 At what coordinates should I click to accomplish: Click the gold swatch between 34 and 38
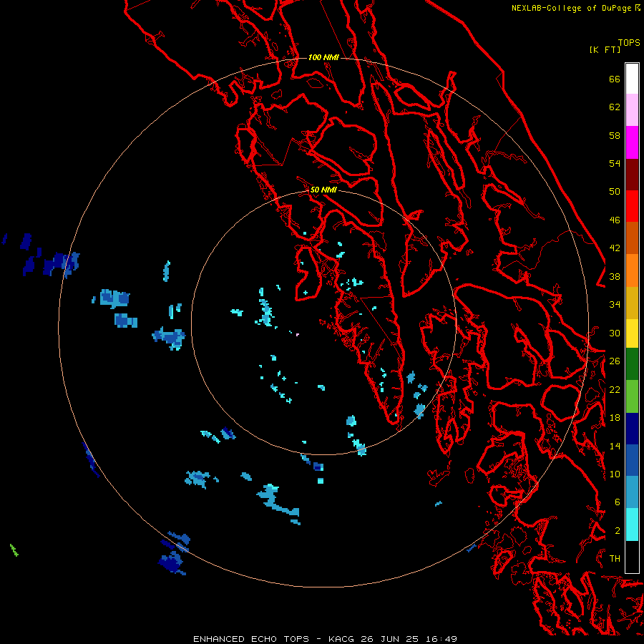(632, 303)
